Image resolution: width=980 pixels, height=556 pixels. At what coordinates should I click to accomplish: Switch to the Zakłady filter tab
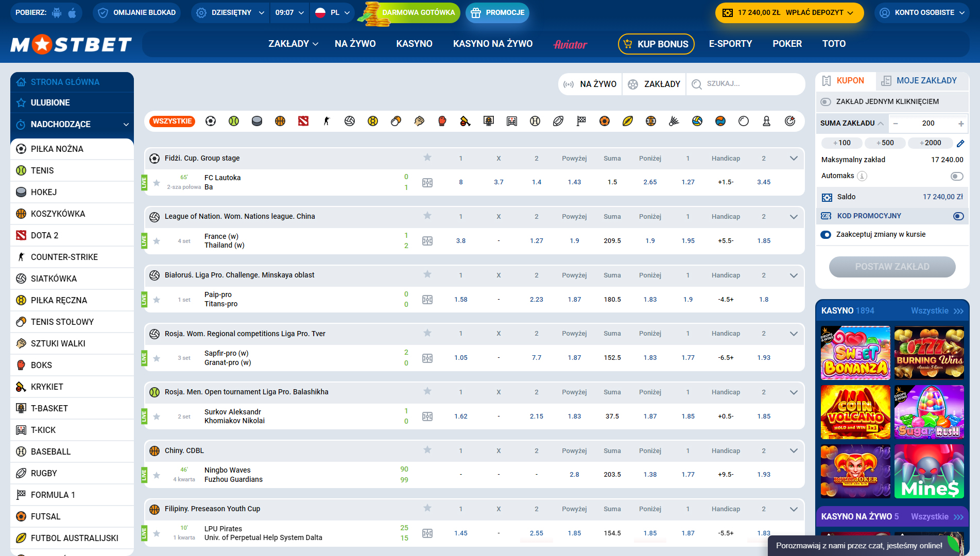(654, 84)
